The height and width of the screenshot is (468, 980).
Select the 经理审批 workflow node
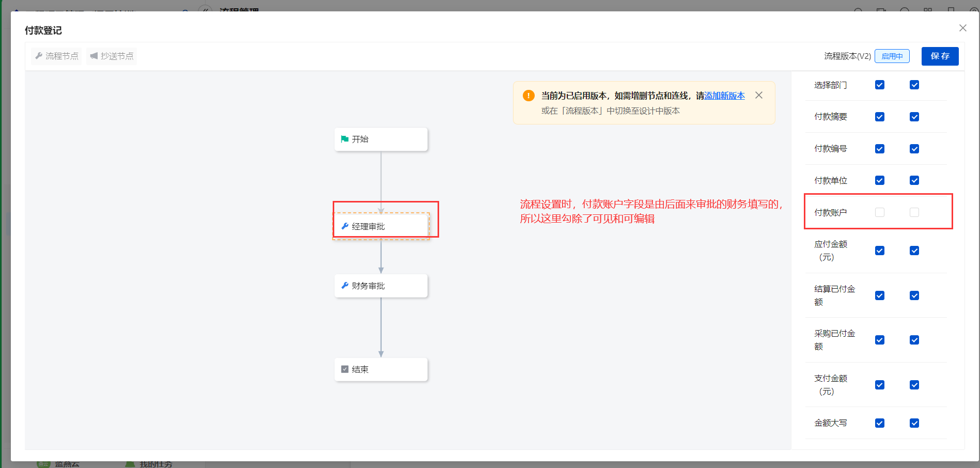(381, 226)
